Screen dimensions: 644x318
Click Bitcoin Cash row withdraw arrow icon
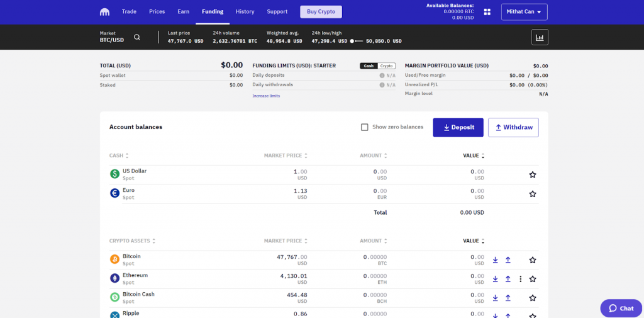click(508, 298)
